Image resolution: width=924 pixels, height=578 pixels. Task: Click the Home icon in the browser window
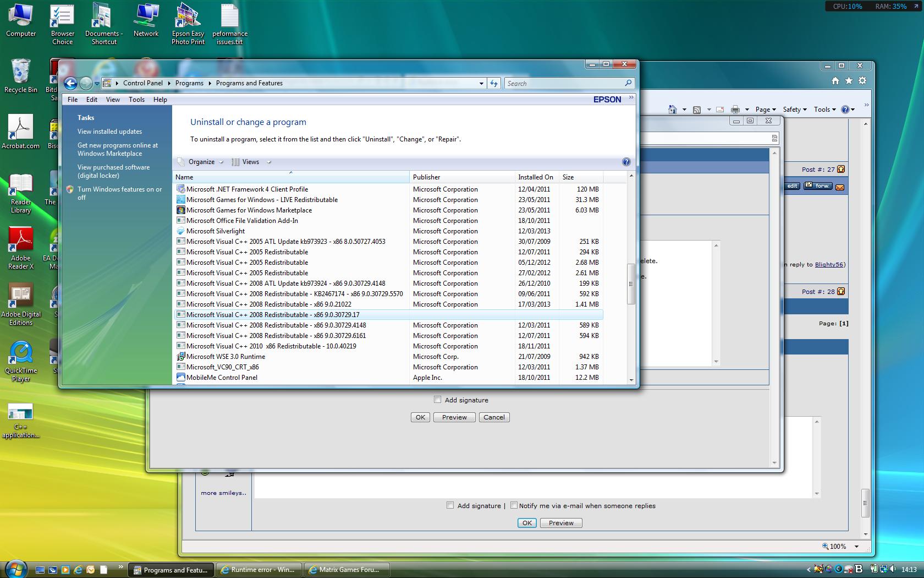coord(835,81)
